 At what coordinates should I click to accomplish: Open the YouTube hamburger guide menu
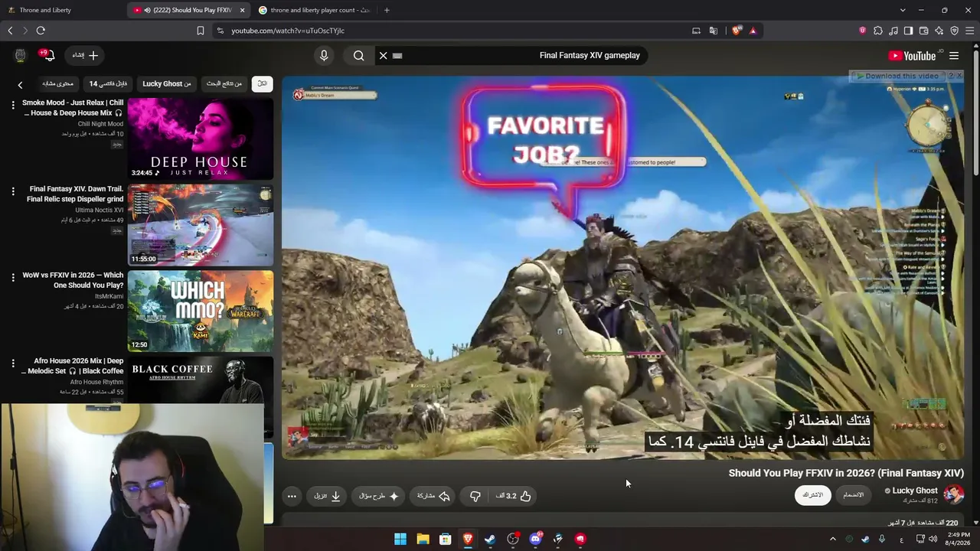(x=954, y=55)
